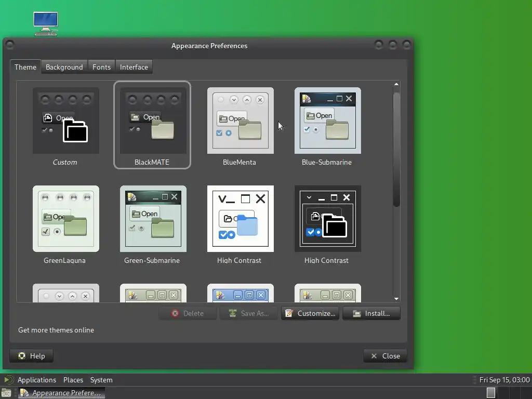The width and height of the screenshot is (532, 399).
Task: Open the Background tab
Action: tap(64, 67)
